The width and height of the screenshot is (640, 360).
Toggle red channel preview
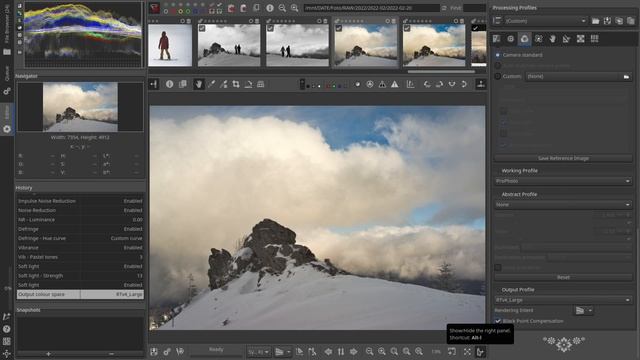pyautogui.click(x=328, y=85)
